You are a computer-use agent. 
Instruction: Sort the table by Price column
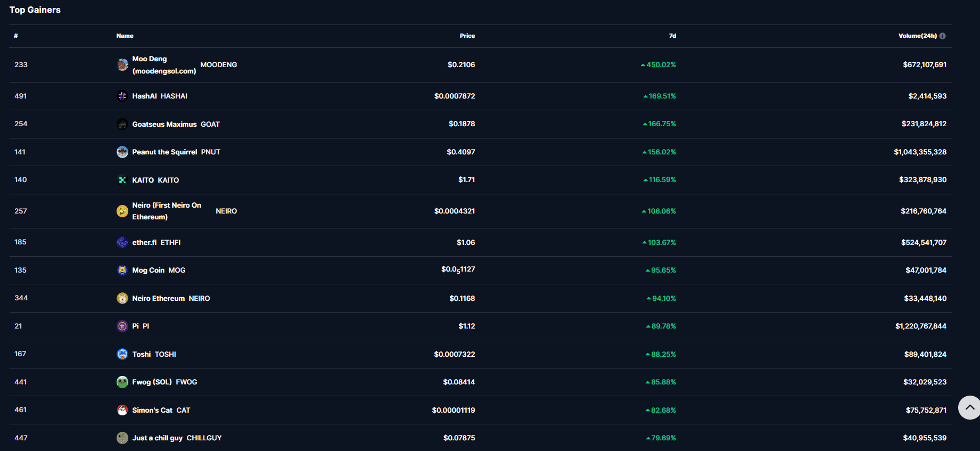tap(467, 36)
